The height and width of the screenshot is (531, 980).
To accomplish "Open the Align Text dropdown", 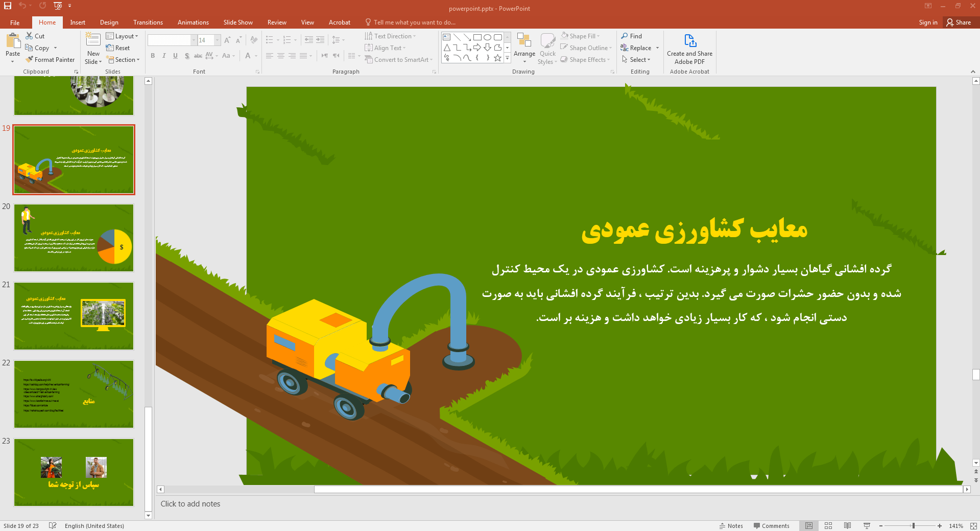I will point(385,48).
